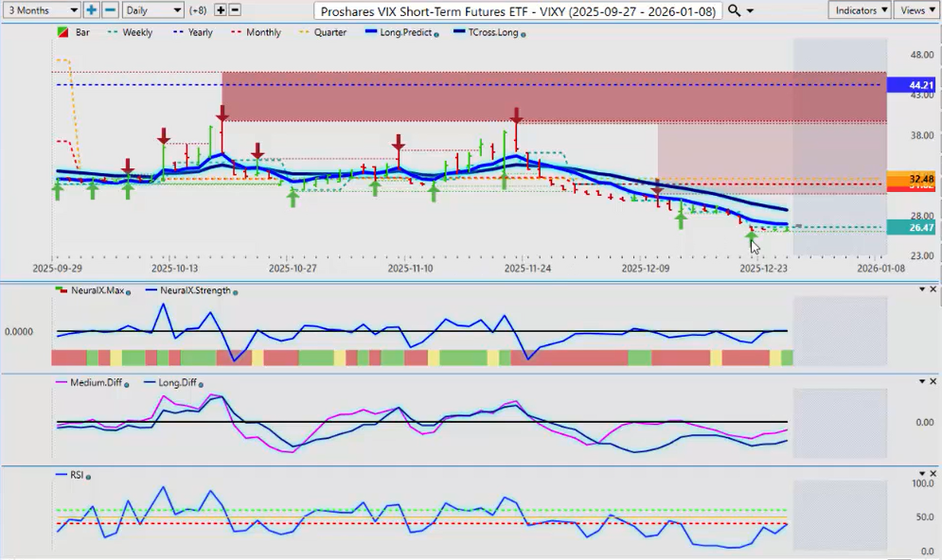
Task: Expand the dropdown arrow beside search icon
Action: pos(751,10)
